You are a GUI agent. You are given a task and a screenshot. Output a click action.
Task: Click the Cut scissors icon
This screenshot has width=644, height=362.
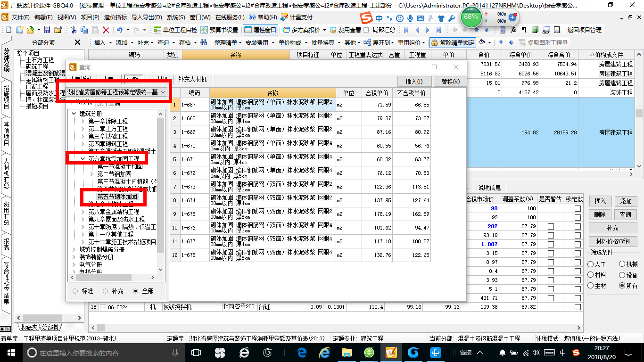[x=74, y=30]
